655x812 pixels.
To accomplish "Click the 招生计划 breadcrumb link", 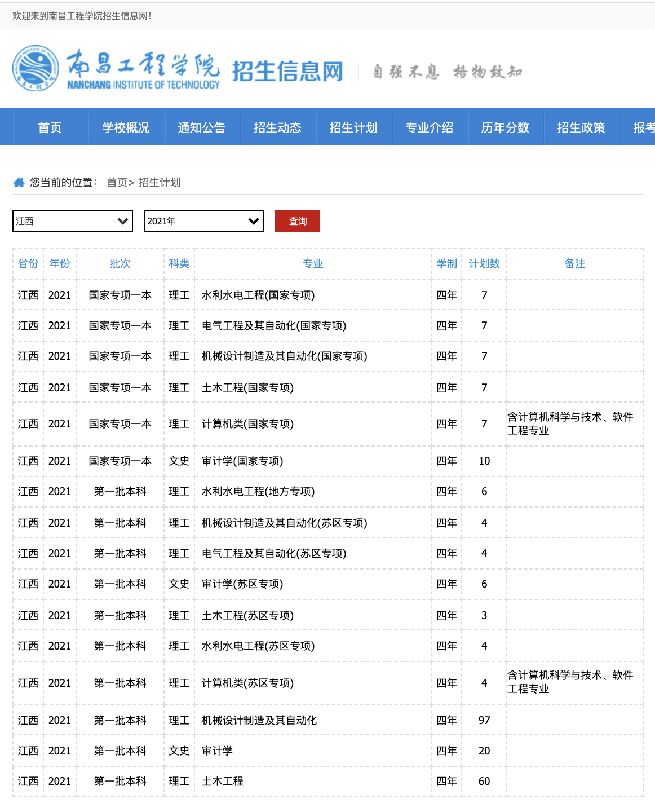I will click(x=160, y=182).
